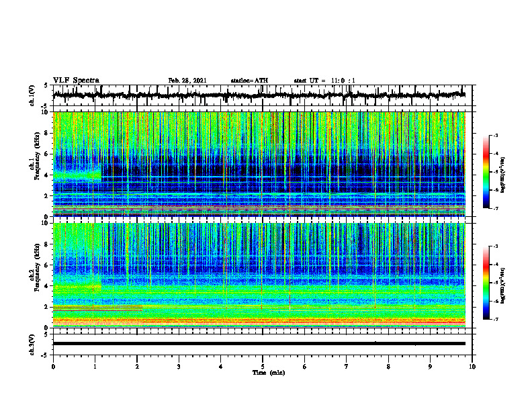The image size is (532, 411).
Task: Click time axis tick label "0"
Action: [x=53, y=367]
